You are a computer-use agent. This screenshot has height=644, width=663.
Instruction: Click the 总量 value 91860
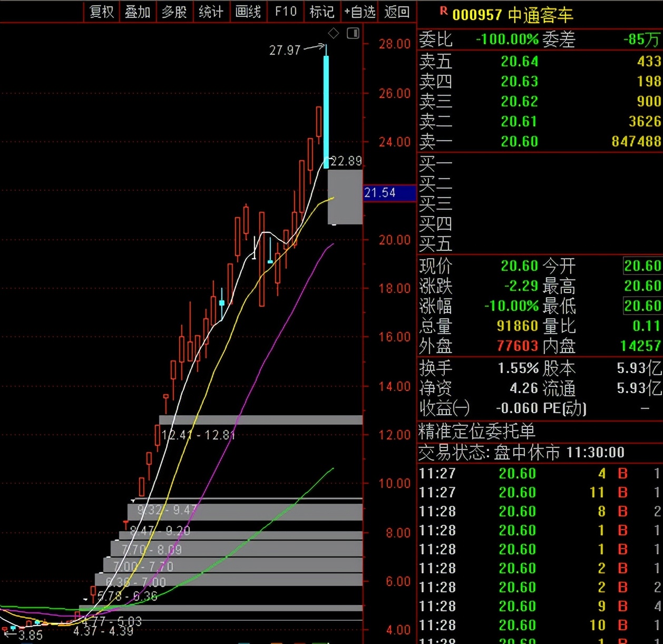click(518, 326)
